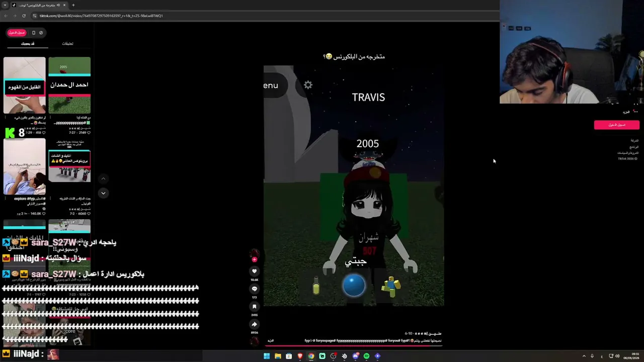644x362 pixels.
Task: Open File Explorer from the taskbar
Action: pos(278,356)
